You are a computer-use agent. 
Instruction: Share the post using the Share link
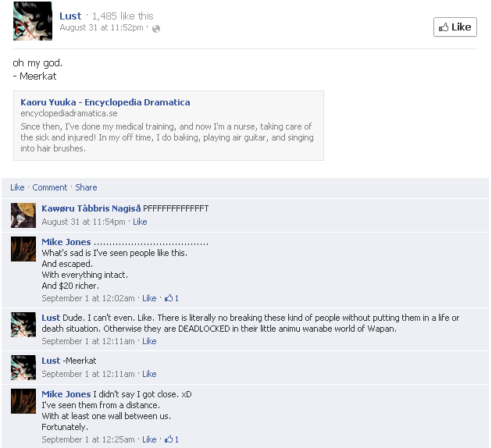coord(86,187)
